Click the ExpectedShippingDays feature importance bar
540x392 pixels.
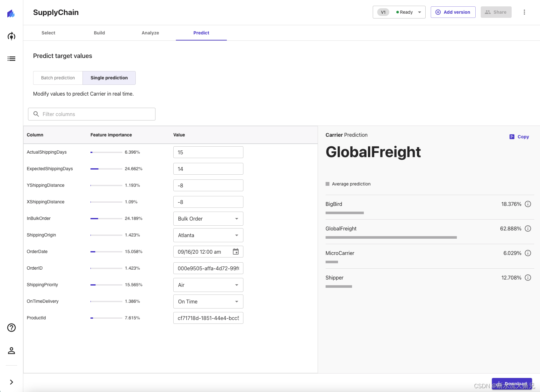[106, 169]
